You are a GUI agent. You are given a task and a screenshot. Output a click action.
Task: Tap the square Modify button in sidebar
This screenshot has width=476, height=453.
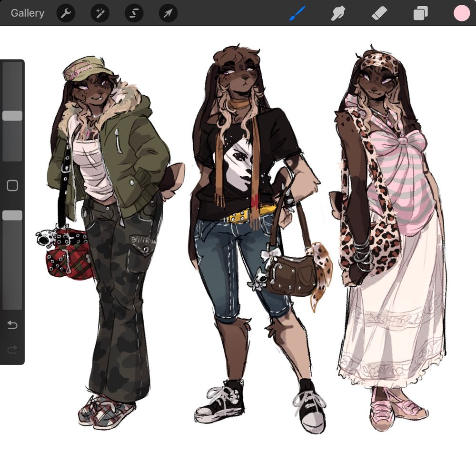coord(12,185)
